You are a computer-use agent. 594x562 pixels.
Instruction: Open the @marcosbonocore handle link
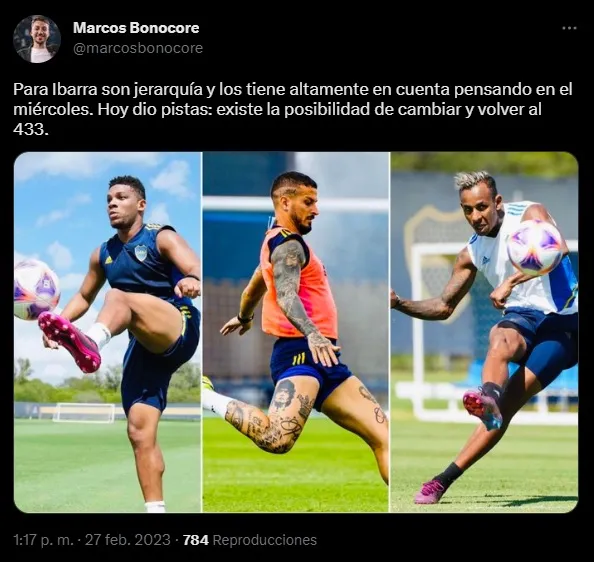tap(138, 48)
